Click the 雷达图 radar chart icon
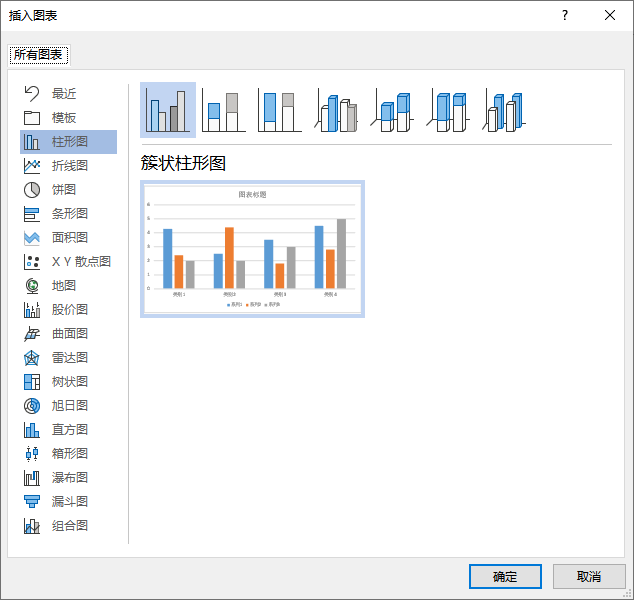The width and height of the screenshot is (634, 600). (32, 358)
